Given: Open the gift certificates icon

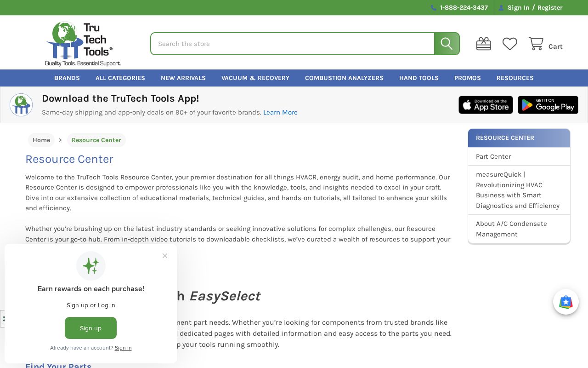Looking at the screenshot, I should (483, 44).
